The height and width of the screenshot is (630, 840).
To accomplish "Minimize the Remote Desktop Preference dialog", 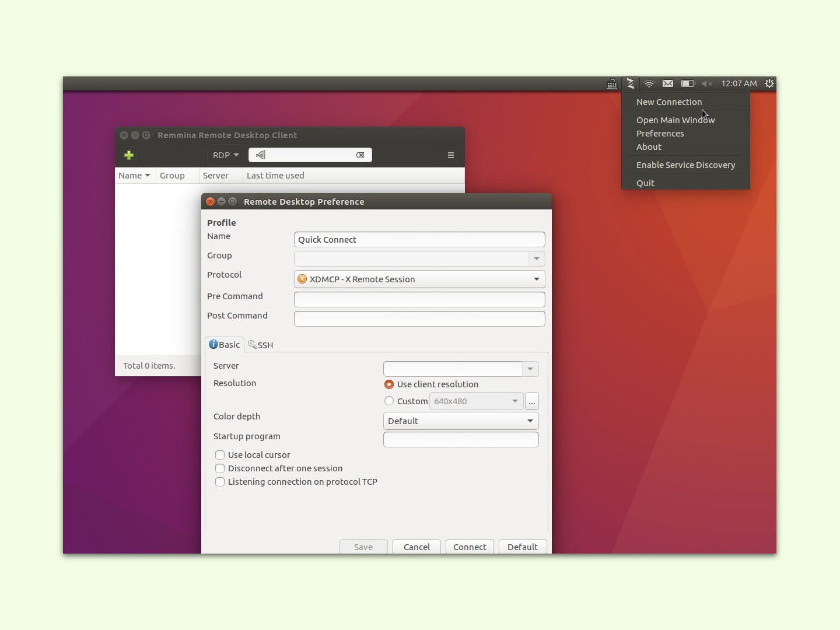I will (x=222, y=201).
